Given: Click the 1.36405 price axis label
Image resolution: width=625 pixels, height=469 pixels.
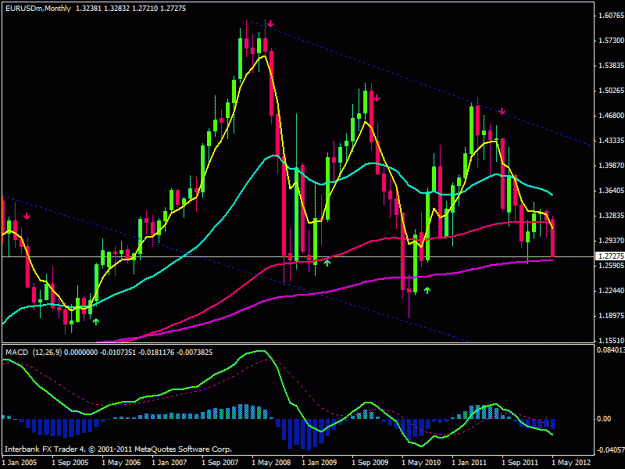Looking at the screenshot, I should click(611, 190).
